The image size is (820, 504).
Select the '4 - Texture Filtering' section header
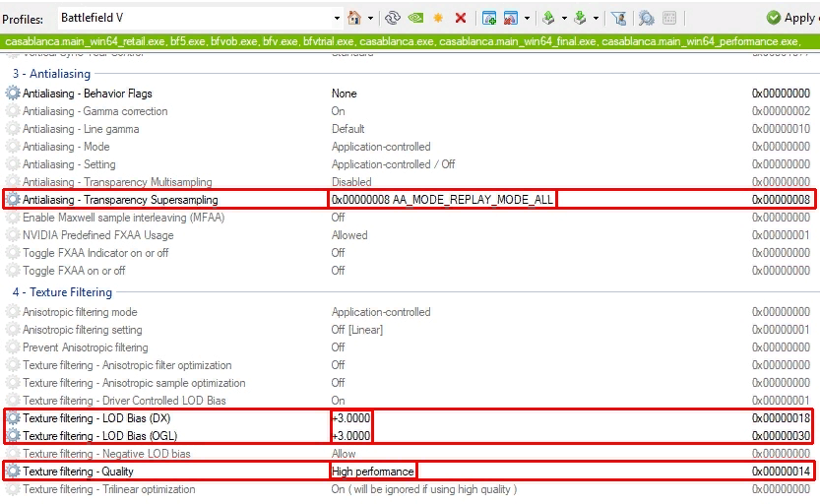[62, 292]
